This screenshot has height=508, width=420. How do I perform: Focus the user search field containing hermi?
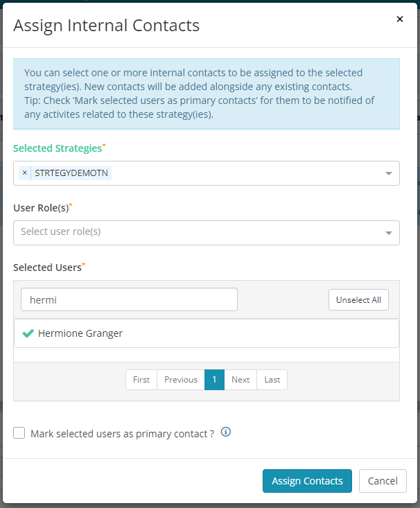(129, 299)
